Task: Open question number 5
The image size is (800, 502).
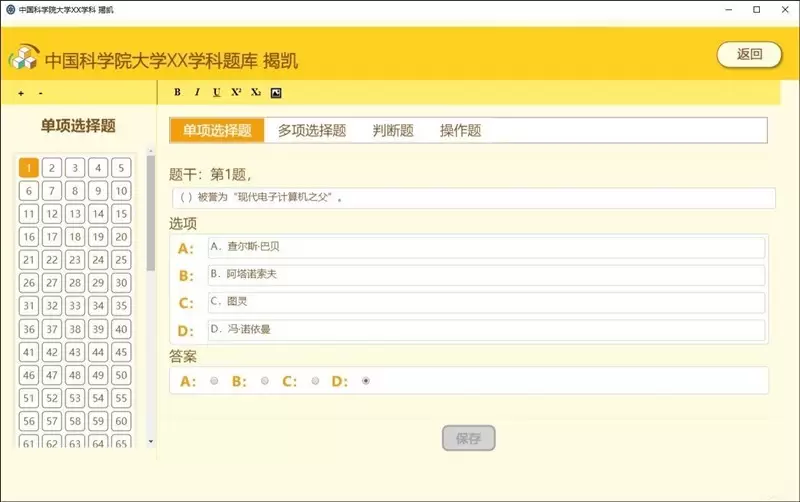Action: pos(121,168)
